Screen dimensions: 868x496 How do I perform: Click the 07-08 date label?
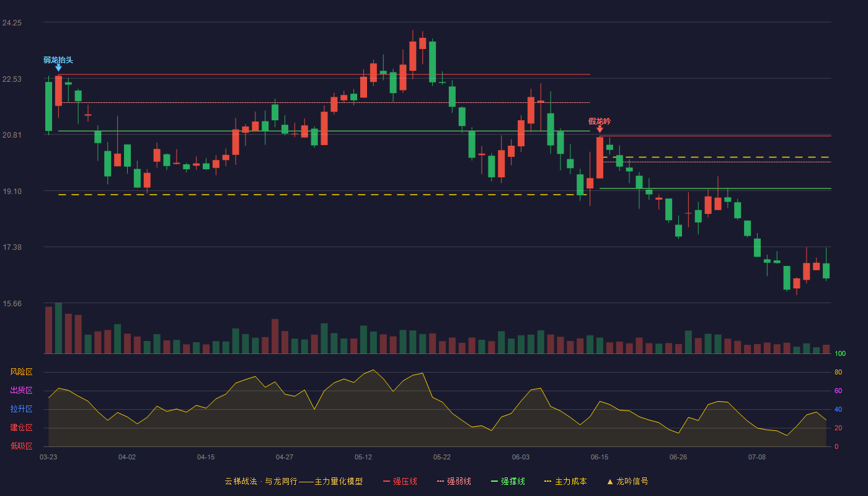click(x=757, y=457)
